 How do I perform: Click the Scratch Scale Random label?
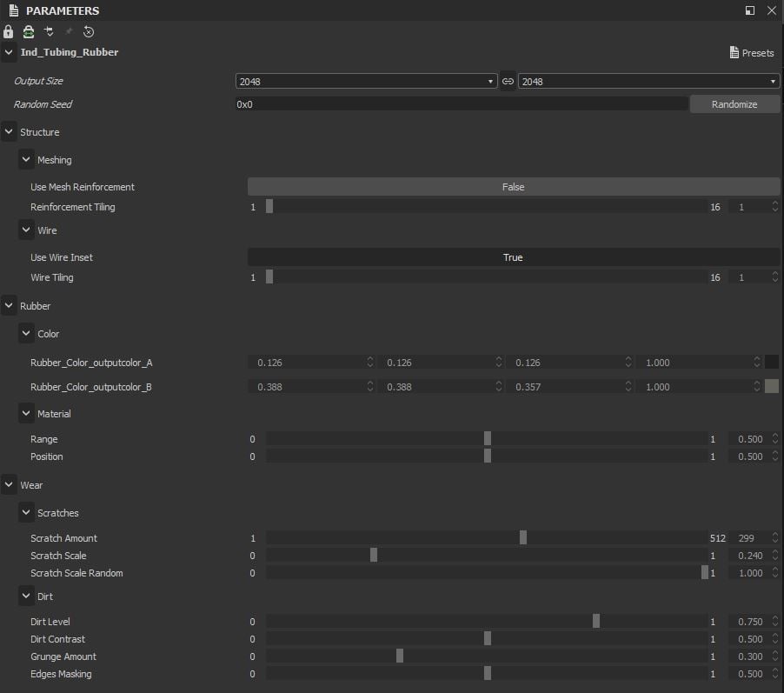tap(76, 573)
